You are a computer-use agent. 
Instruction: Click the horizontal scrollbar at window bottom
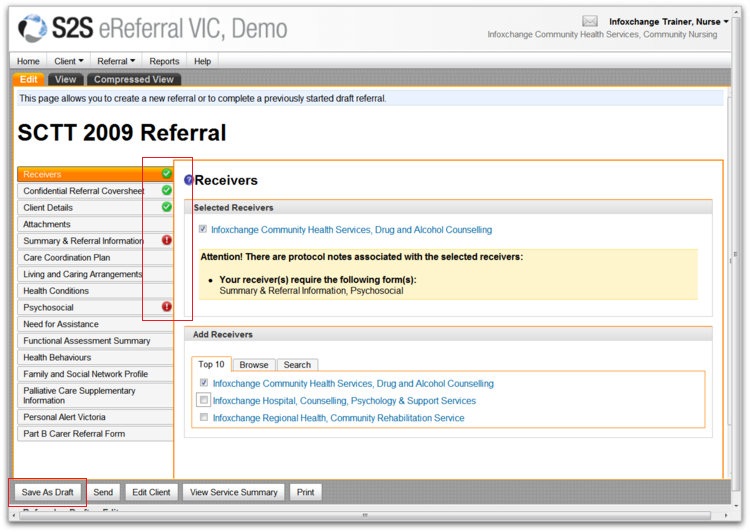tap(364, 515)
